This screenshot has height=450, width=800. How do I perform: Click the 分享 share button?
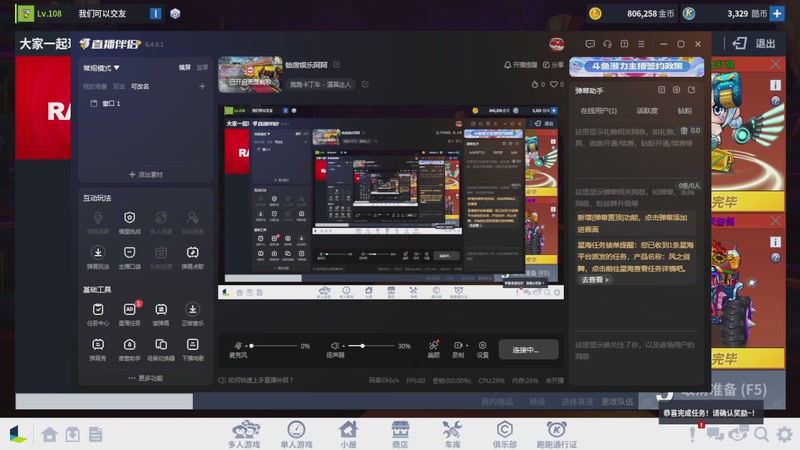point(554,65)
